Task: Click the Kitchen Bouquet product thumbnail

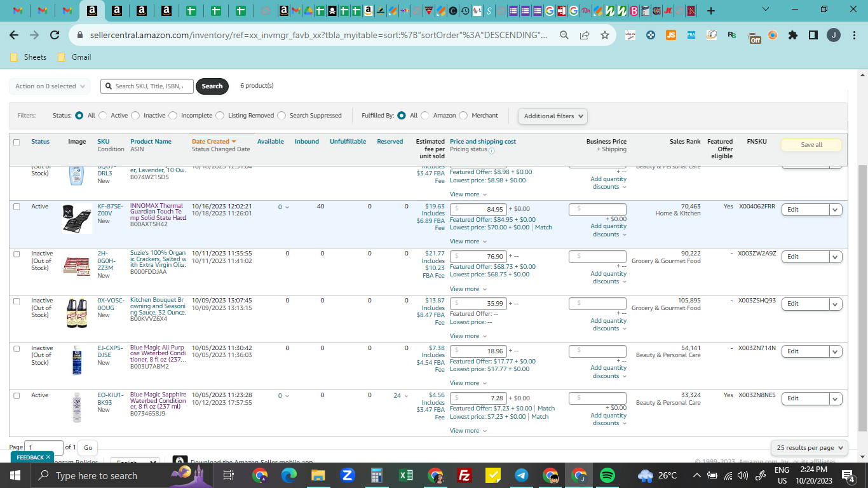Action: pyautogui.click(x=77, y=313)
